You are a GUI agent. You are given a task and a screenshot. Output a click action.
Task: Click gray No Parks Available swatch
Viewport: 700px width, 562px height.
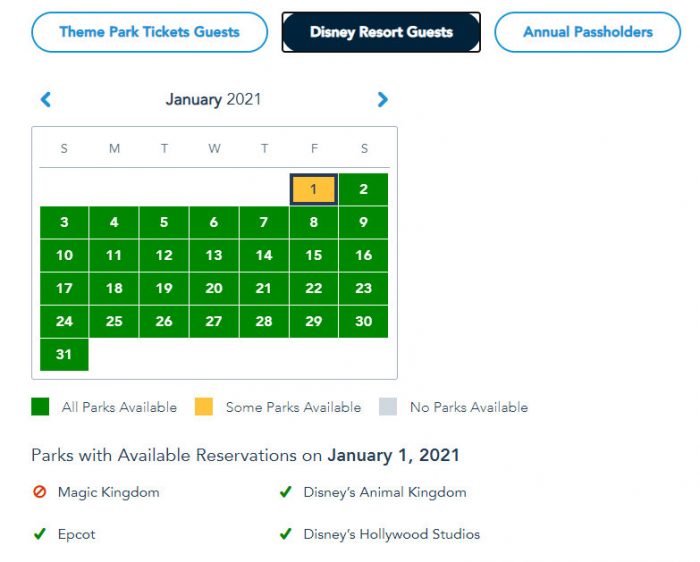(x=388, y=407)
